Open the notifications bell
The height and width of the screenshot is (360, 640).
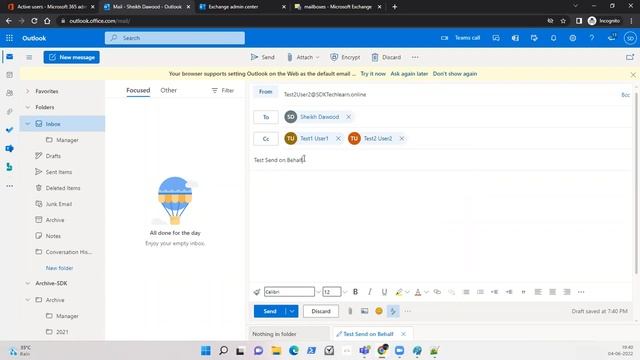553,38
